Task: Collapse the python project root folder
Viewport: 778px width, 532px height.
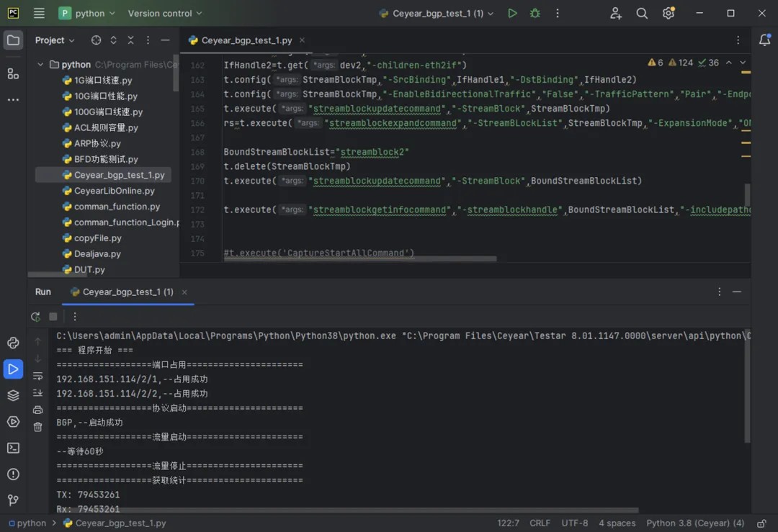Action: (40, 64)
